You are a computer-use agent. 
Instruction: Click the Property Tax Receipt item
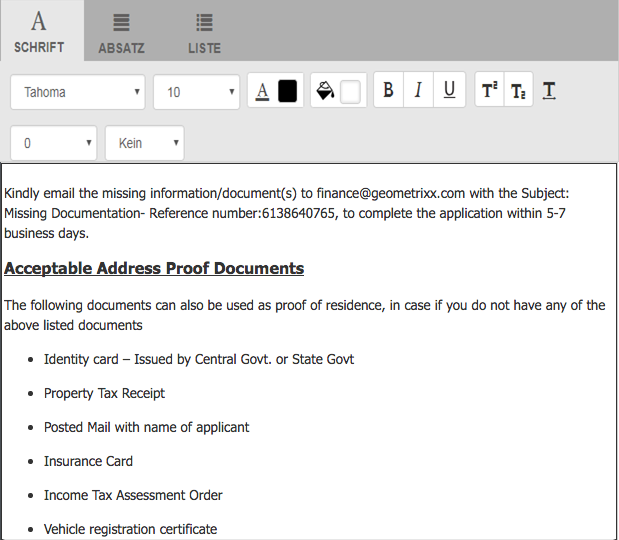point(104,394)
